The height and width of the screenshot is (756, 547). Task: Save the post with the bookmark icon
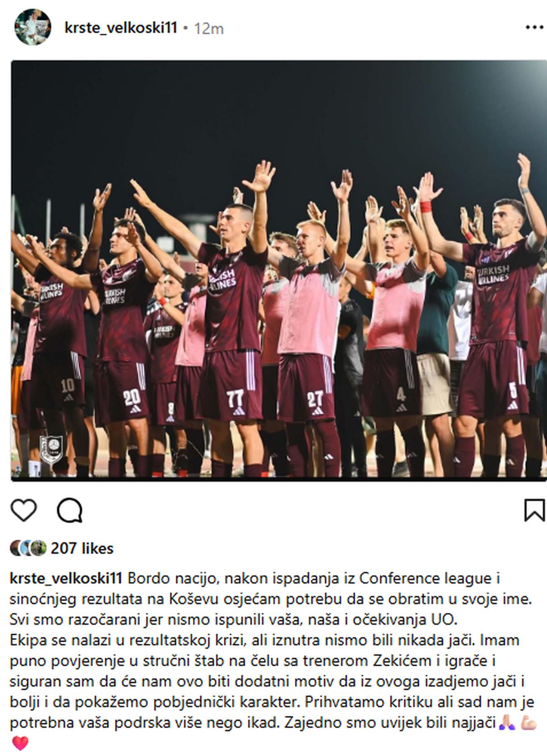tap(534, 510)
